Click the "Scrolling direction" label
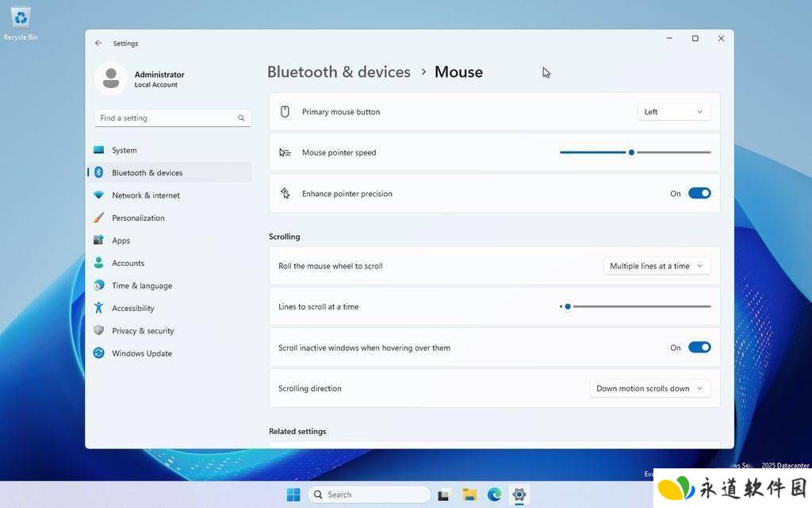Image resolution: width=812 pixels, height=508 pixels. 310,388
